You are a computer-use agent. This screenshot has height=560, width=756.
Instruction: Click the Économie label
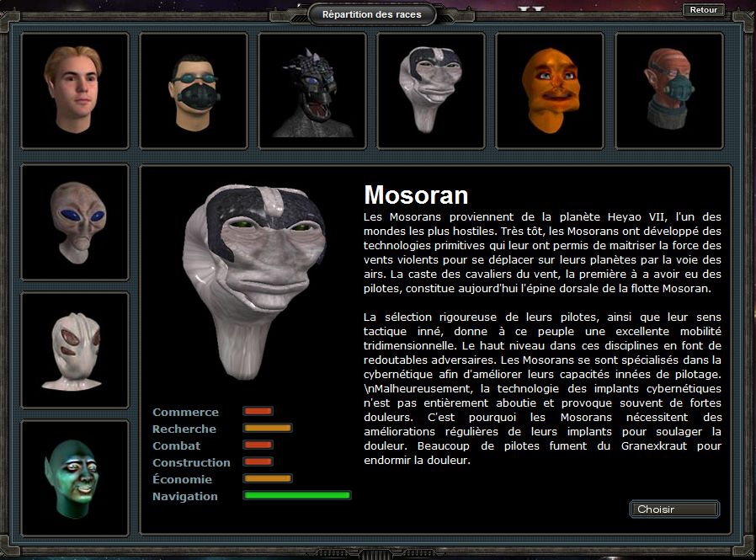pyautogui.click(x=182, y=479)
